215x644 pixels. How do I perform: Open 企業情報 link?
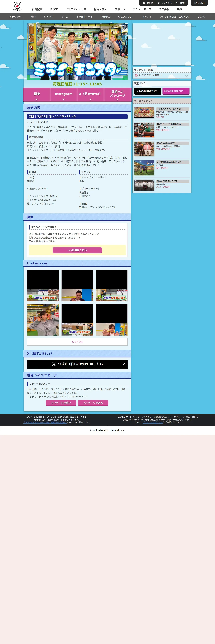coord(105,17)
